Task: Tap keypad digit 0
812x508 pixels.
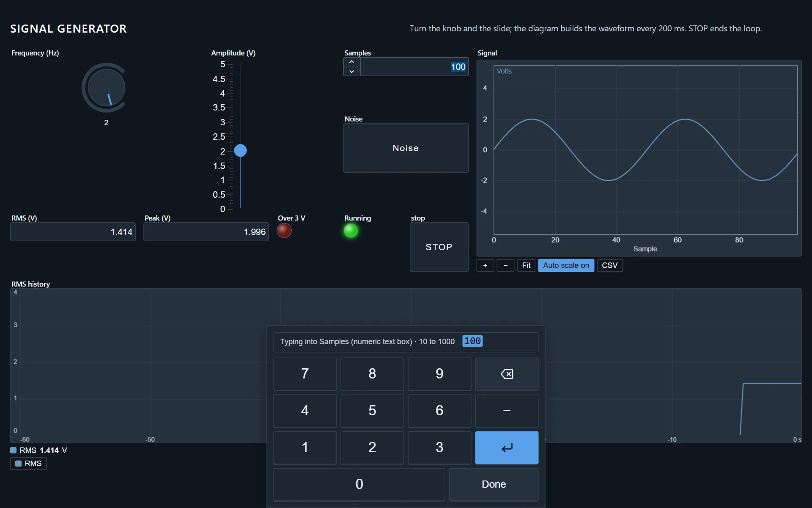Action: coord(359,484)
